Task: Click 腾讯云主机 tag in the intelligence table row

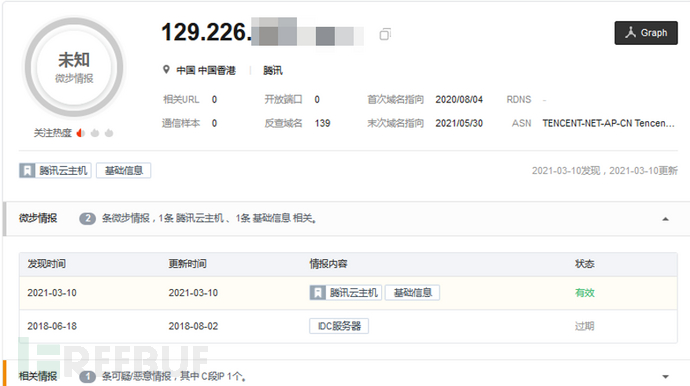Action: click(353, 293)
